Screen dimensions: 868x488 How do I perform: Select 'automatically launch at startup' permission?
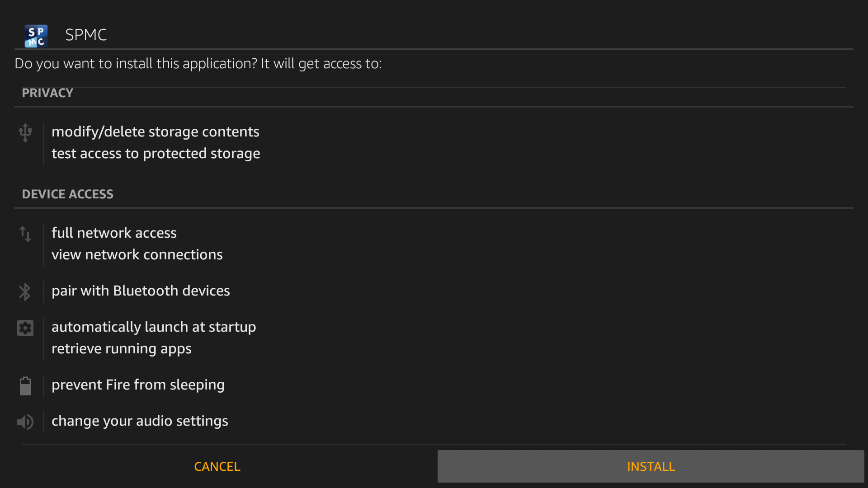154,327
